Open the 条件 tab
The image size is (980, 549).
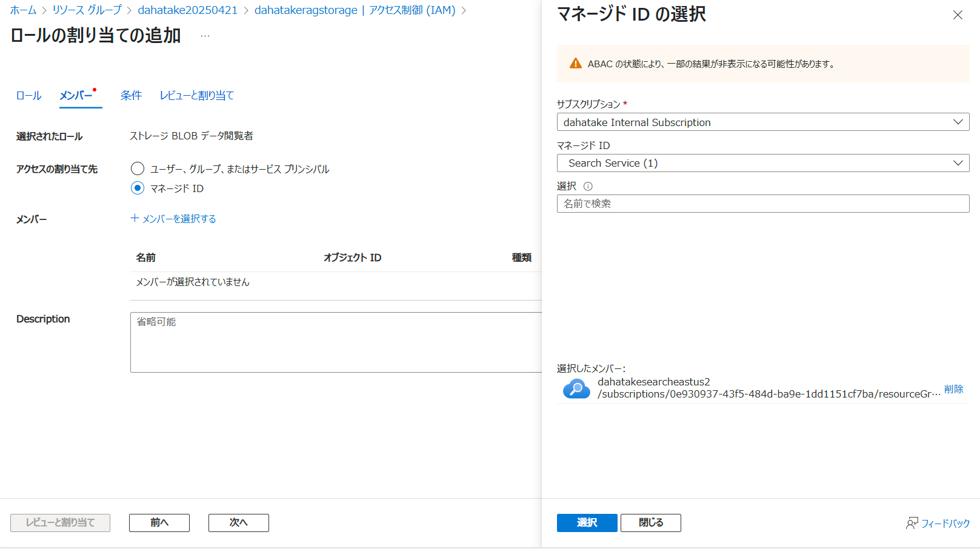(x=131, y=96)
